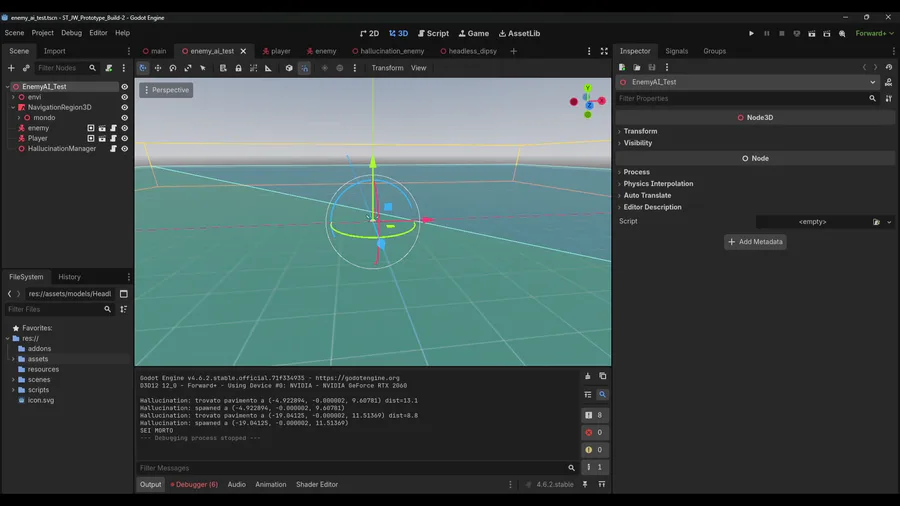
Task: Toggle warning messages filter in Output
Action: [x=594, y=450]
